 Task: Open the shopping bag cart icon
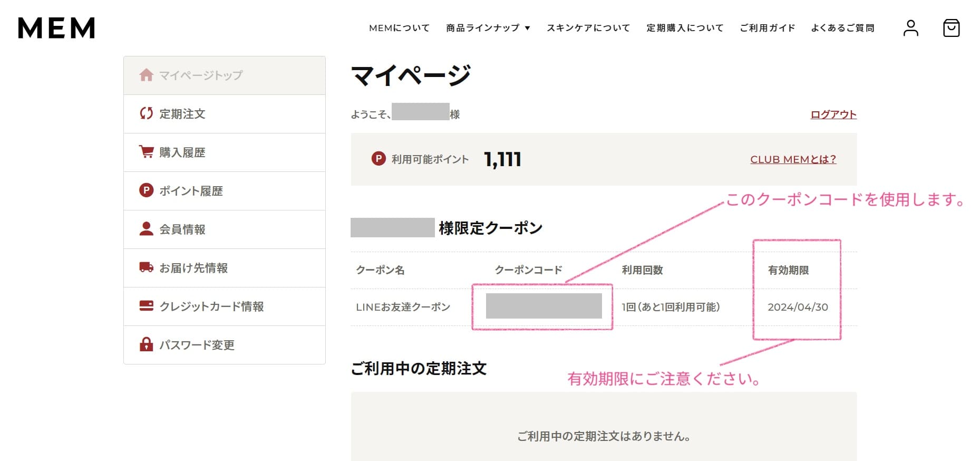coord(951,28)
